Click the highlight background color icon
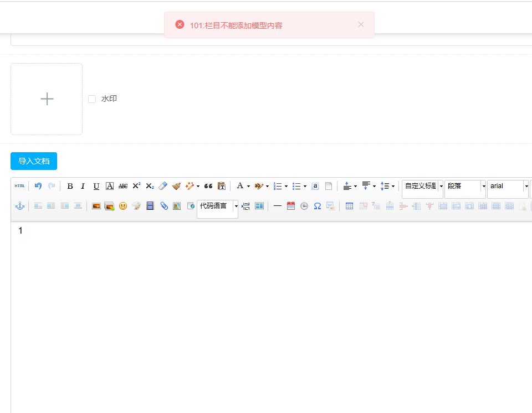 (x=259, y=186)
